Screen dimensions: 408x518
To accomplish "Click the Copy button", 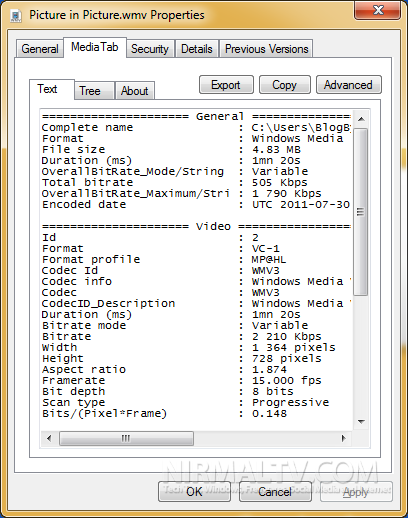I will (284, 85).
